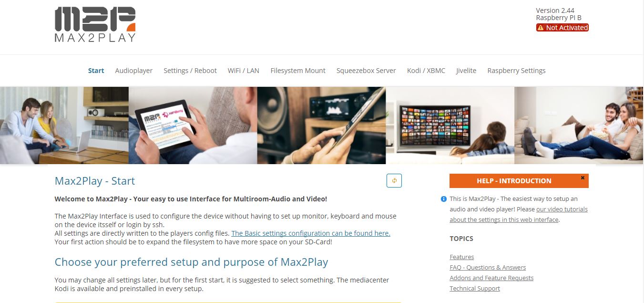Click the tablet banner thumbnail image
Screen dimensions: 644x303
pyautogui.click(x=193, y=125)
